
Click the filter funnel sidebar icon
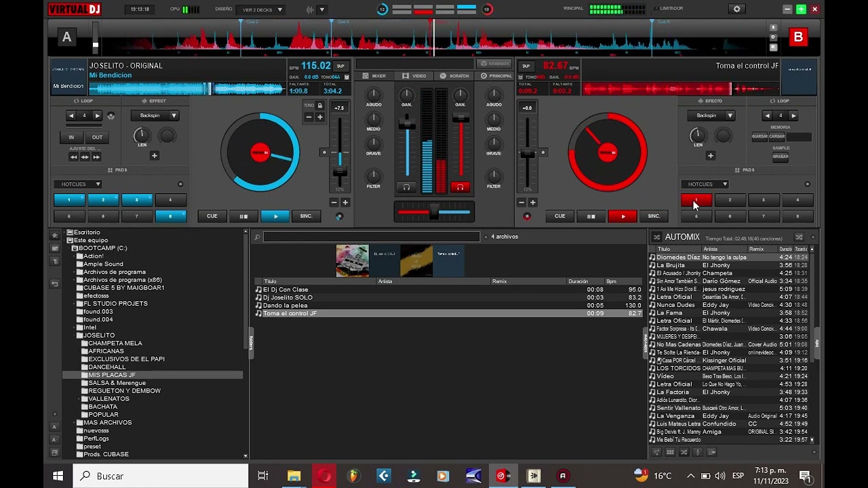55,261
